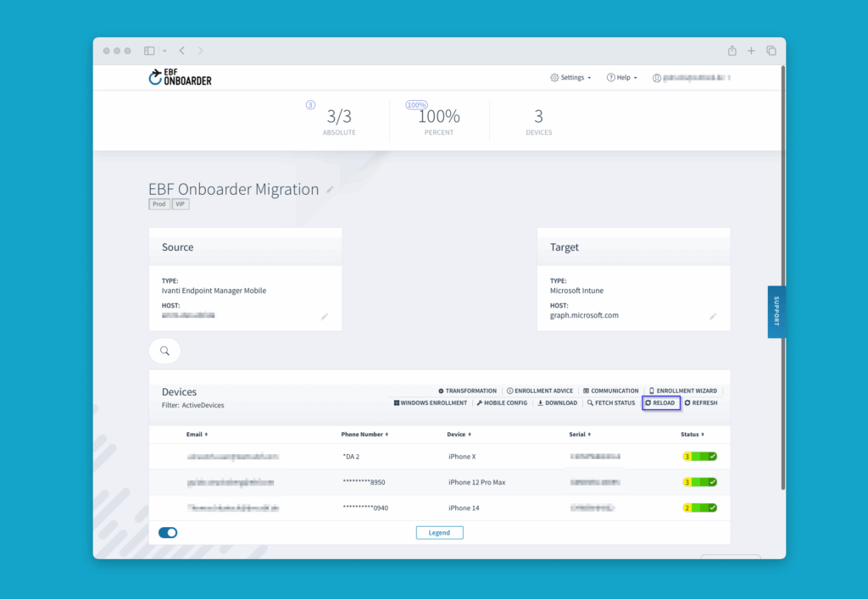Open the Enrollment Wizard

pyautogui.click(x=682, y=391)
